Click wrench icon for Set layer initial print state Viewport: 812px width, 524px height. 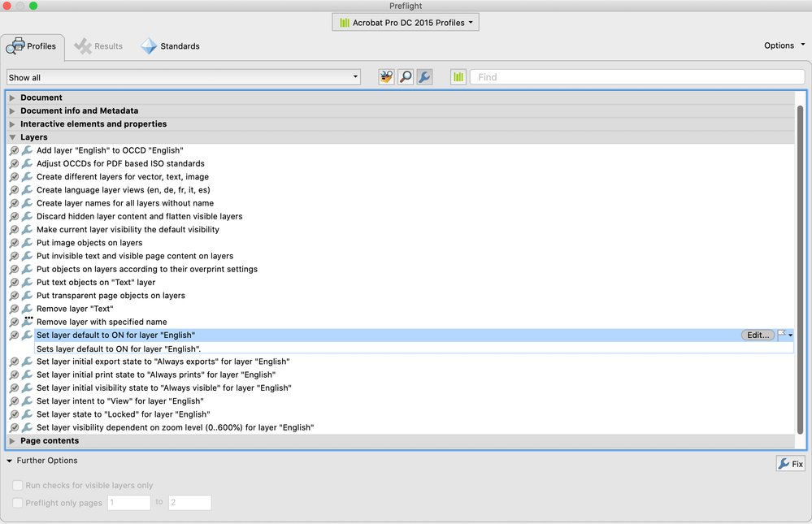point(27,375)
